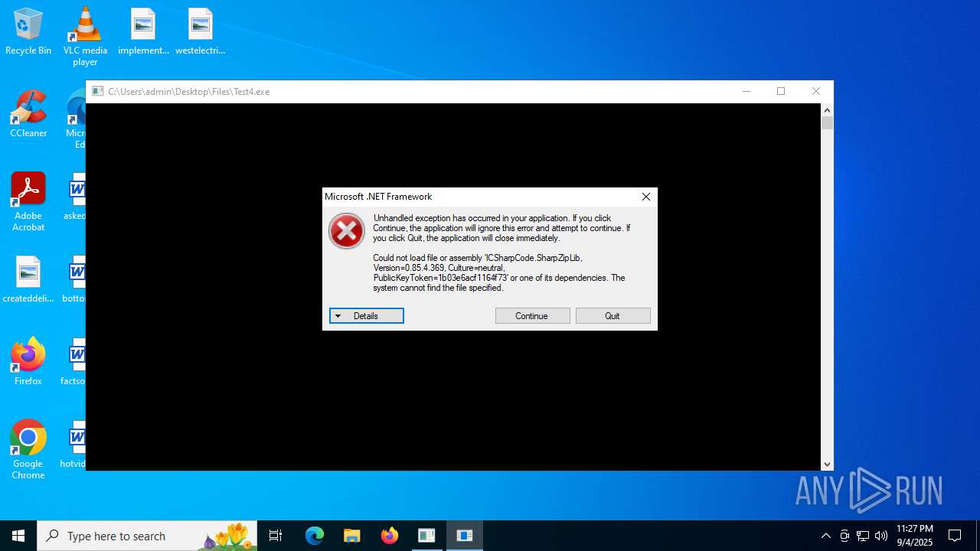
Task: Select the createddeli... file on desktop
Action: pyautogui.click(x=28, y=280)
